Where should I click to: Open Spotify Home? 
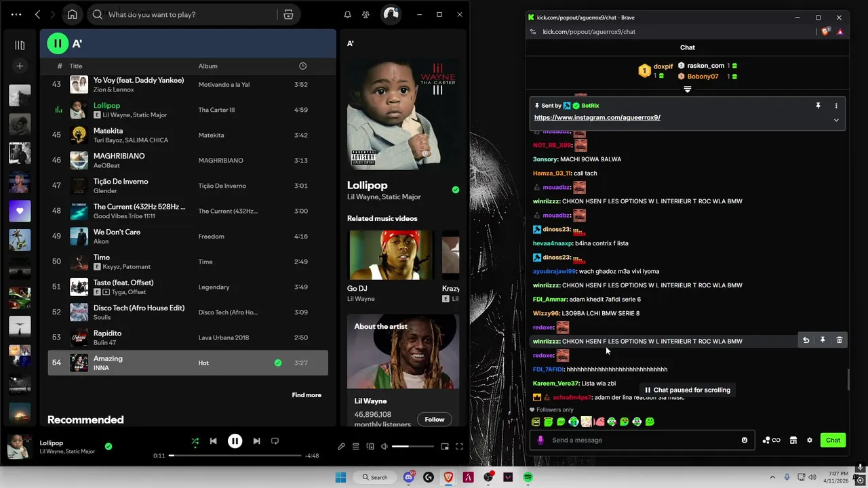click(73, 14)
